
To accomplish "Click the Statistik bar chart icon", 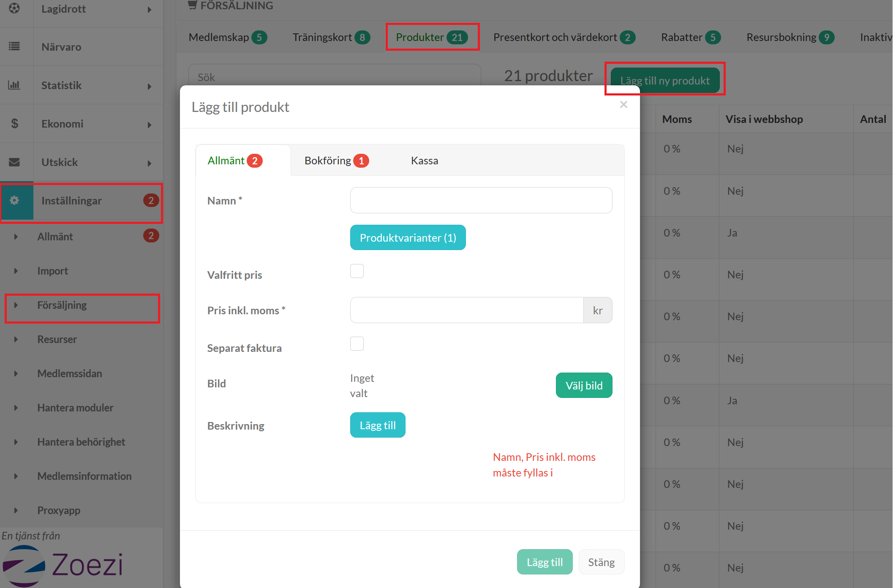I will pyautogui.click(x=14, y=85).
